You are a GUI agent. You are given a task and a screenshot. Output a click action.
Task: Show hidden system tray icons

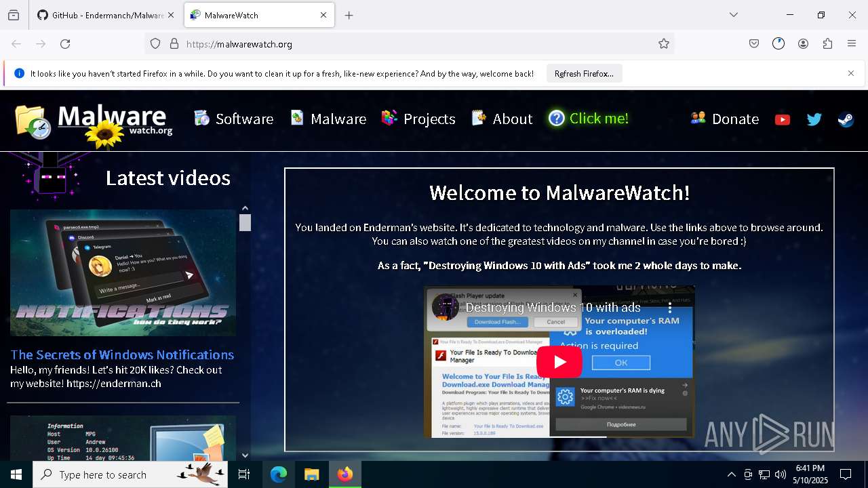[x=731, y=474]
